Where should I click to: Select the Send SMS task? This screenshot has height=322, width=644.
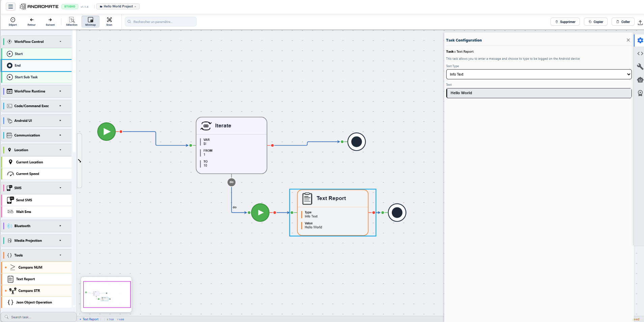(x=36, y=200)
